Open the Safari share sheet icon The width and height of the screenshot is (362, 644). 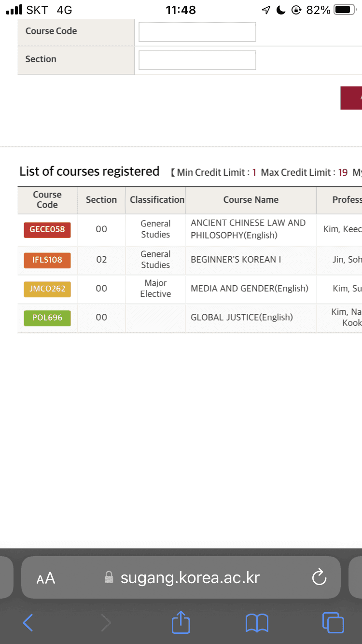point(181,622)
